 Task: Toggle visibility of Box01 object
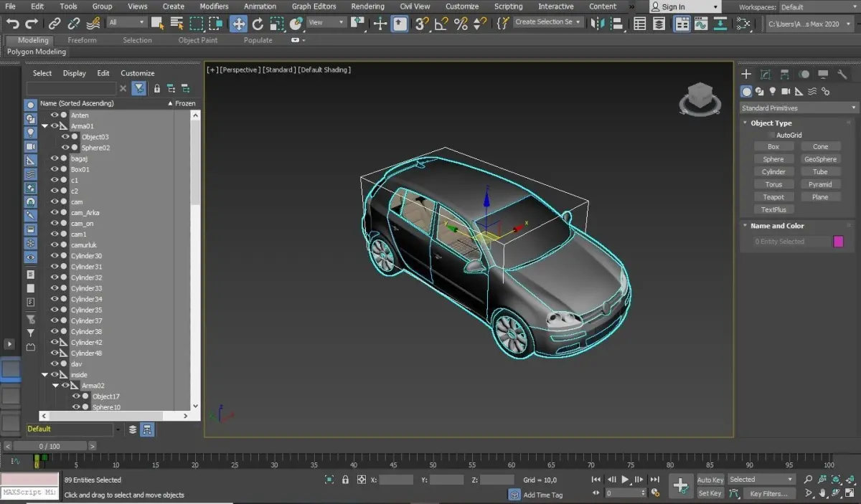(54, 169)
